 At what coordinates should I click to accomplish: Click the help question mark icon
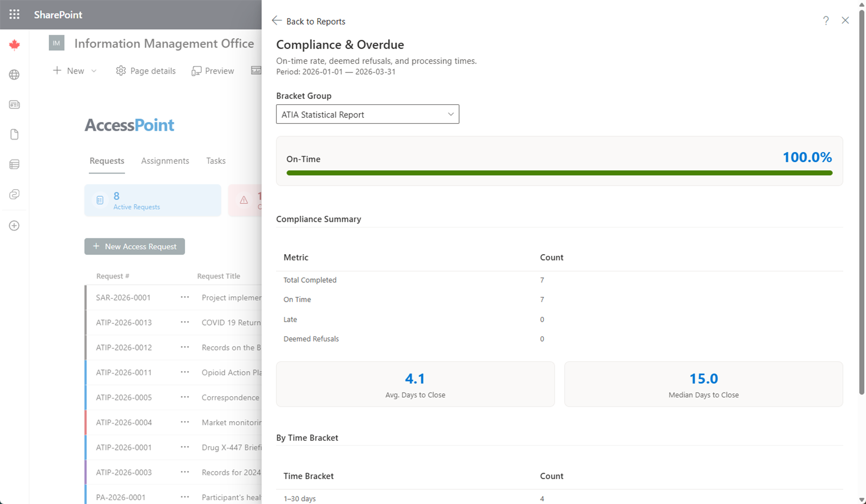[x=825, y=21]
